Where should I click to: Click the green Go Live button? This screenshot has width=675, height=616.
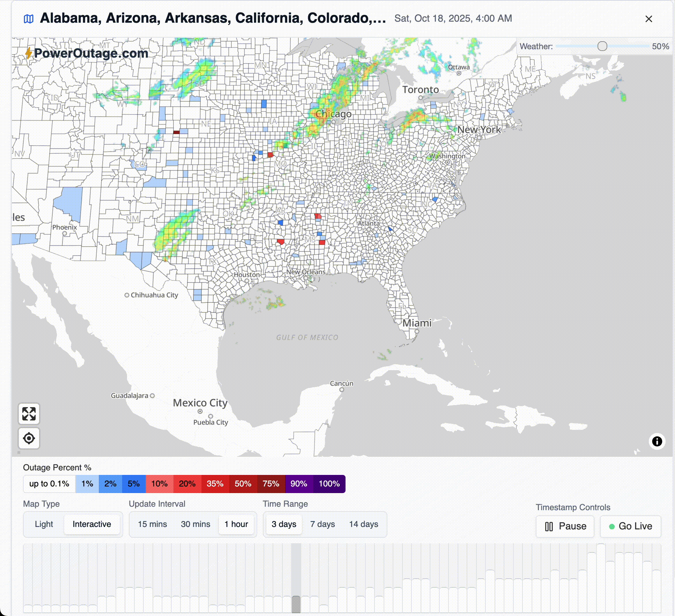click(630, 526)
